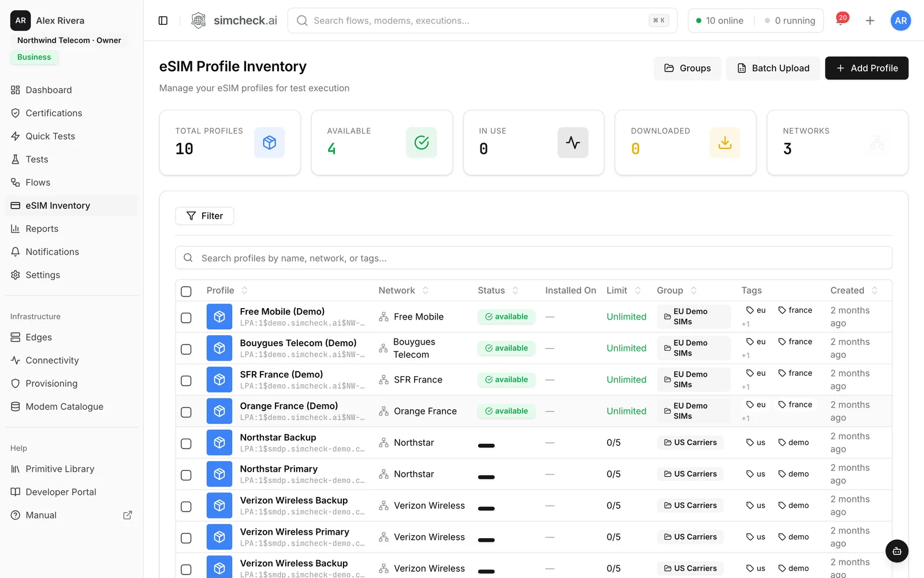Sort table by Created column
The height and width of the screenshot is (578, 924).
click(854, 290)
